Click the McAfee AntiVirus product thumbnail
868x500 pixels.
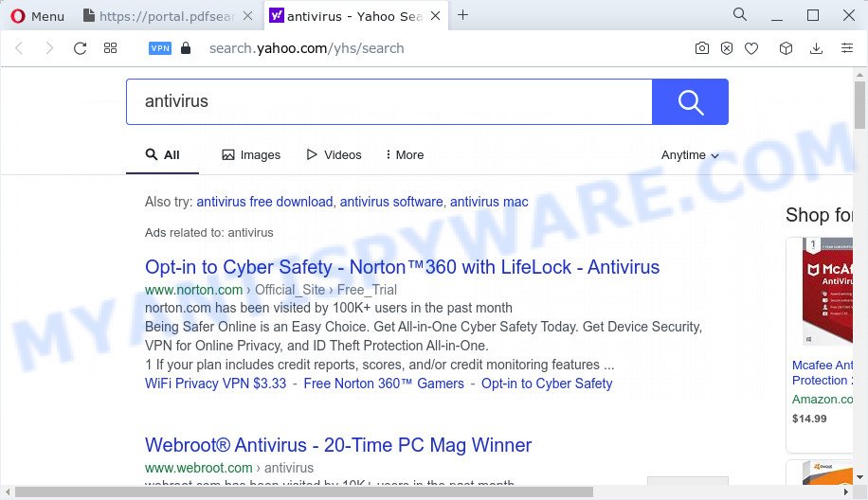coord(827,292)
